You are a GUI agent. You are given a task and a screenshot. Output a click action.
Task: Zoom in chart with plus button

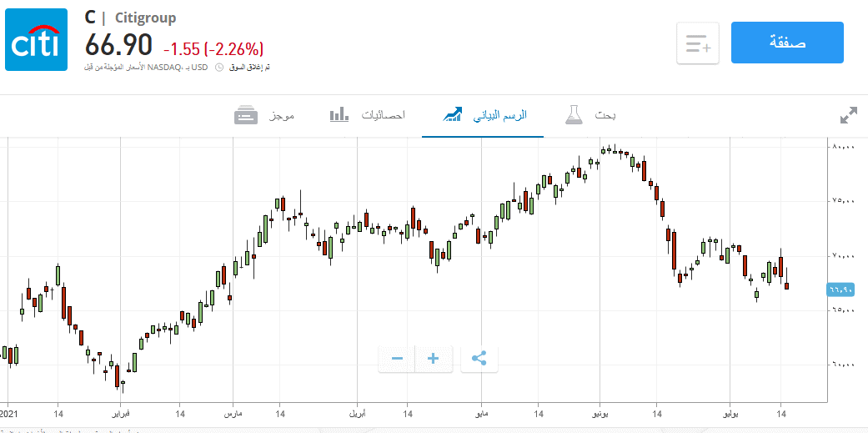click(x=434, y=359)
